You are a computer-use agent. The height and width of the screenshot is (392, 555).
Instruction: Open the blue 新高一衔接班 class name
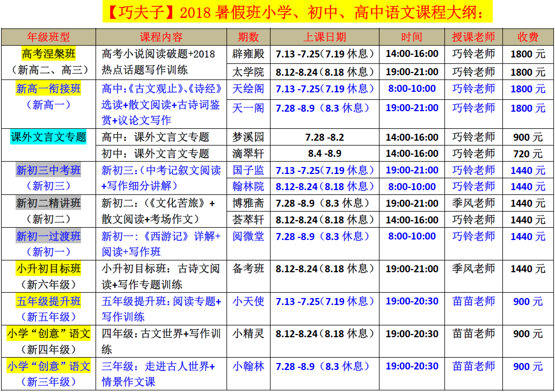49,88
